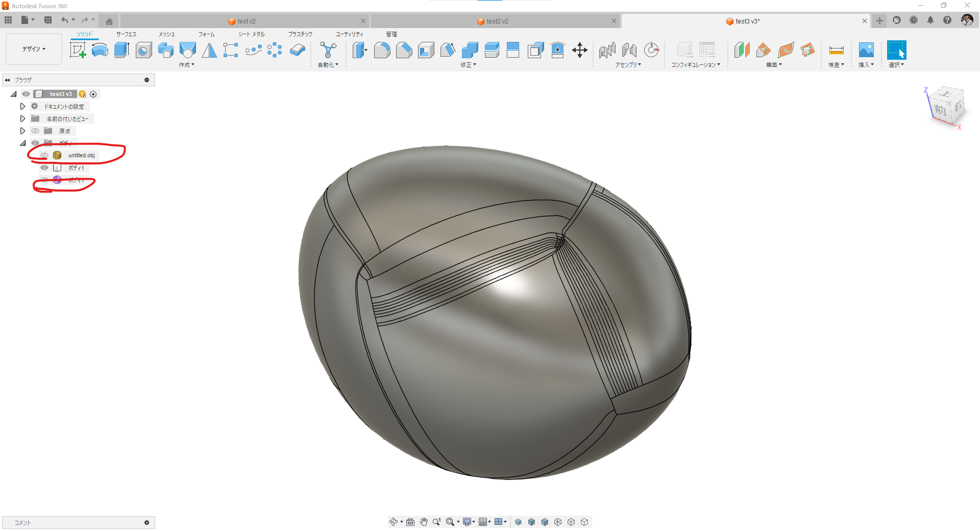Select the Offset Plane tool

(x=742, y=50)
